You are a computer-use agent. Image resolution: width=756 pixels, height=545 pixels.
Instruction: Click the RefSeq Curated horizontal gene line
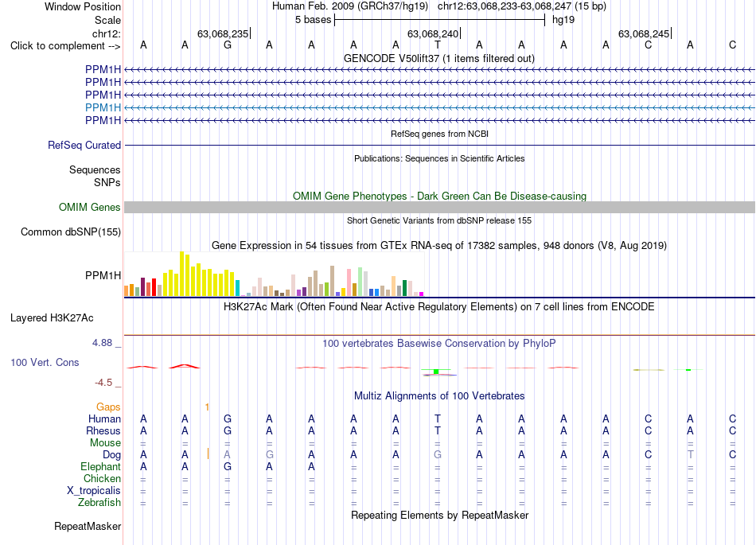click(439, 145)
